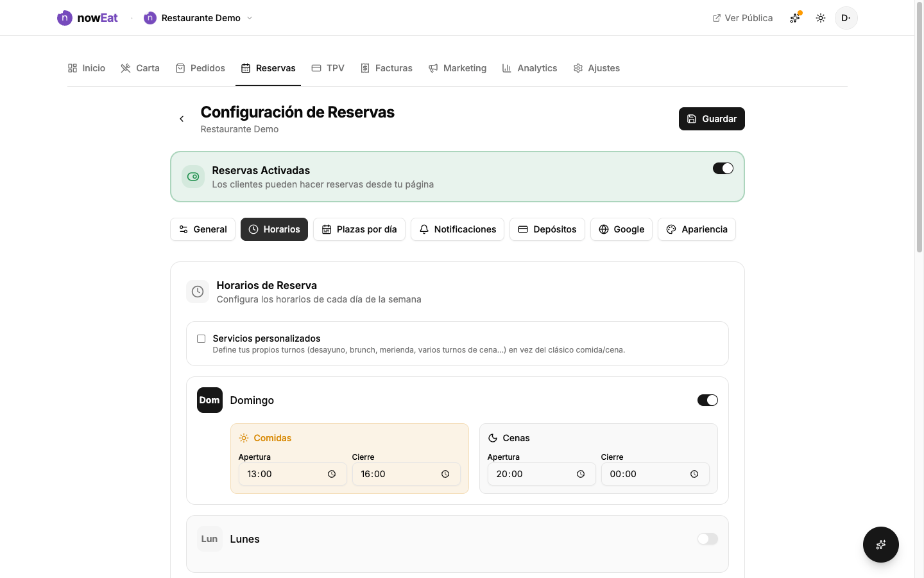924x578 pixels.
Task: Click the 'Domingo' day name
Action: (252, 400)
